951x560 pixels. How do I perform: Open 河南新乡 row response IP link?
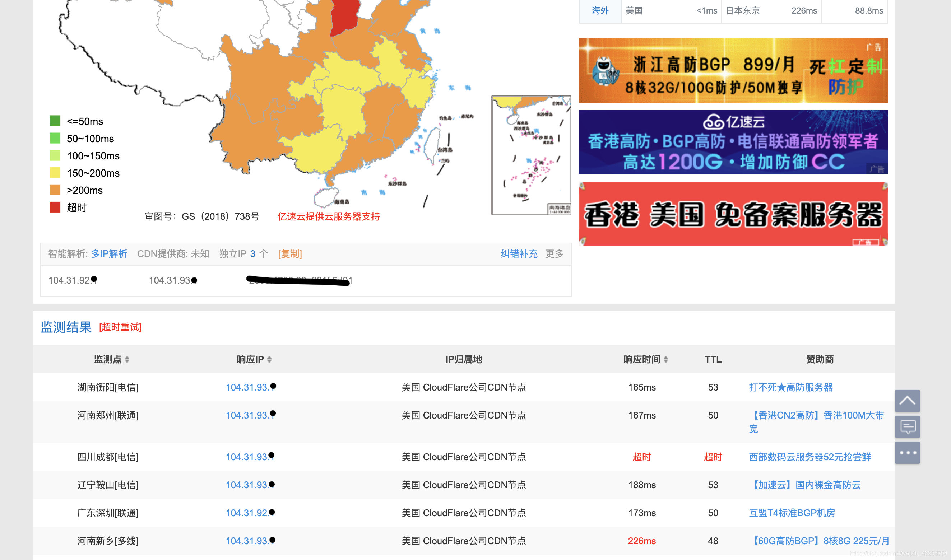click(250, 540)
